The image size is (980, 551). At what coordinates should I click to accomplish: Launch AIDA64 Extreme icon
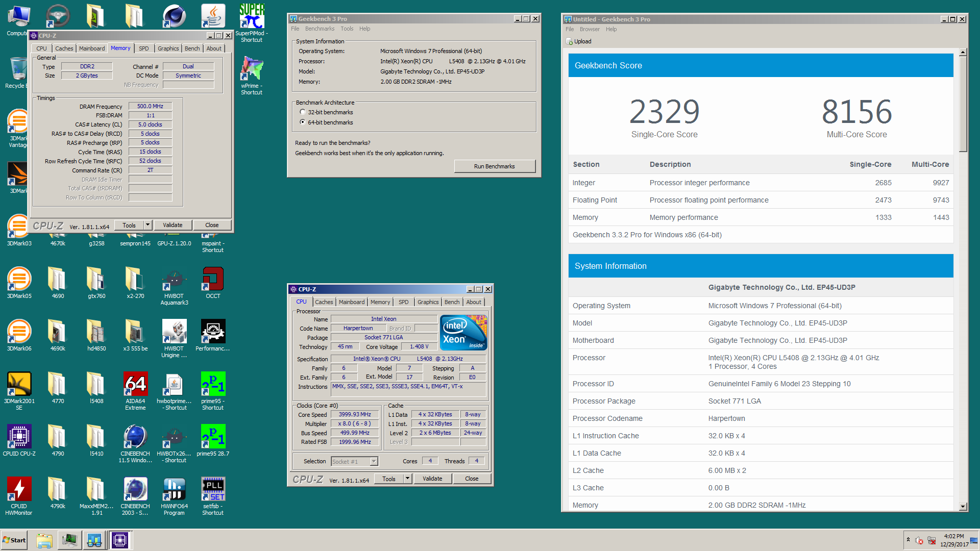pyautogui.click(x=135, y=384)
